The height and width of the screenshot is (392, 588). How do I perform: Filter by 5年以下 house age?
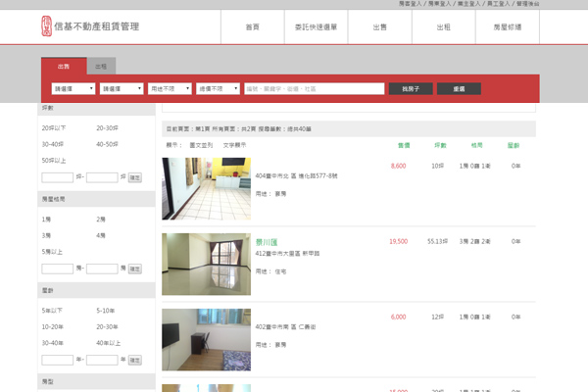[x=52, y=311]
